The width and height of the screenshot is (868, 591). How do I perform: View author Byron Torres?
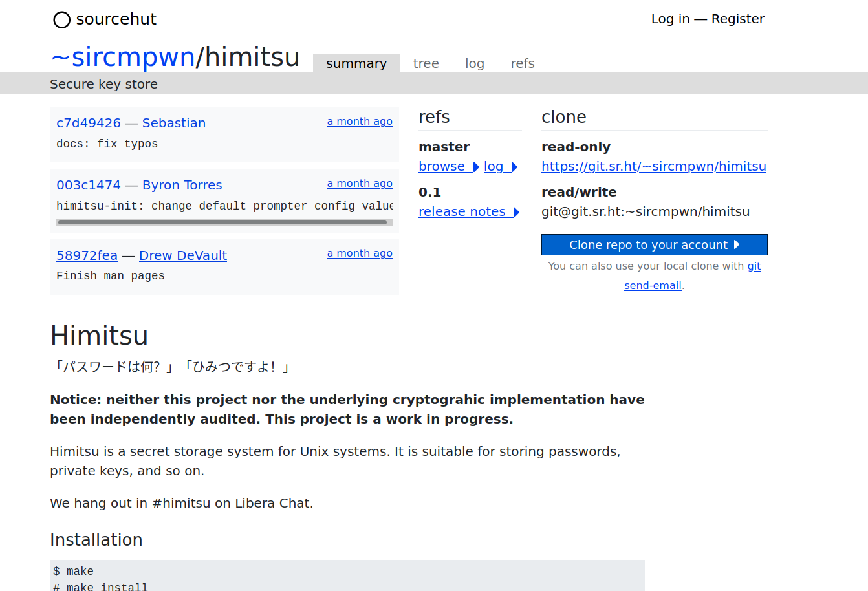(182, 185)
